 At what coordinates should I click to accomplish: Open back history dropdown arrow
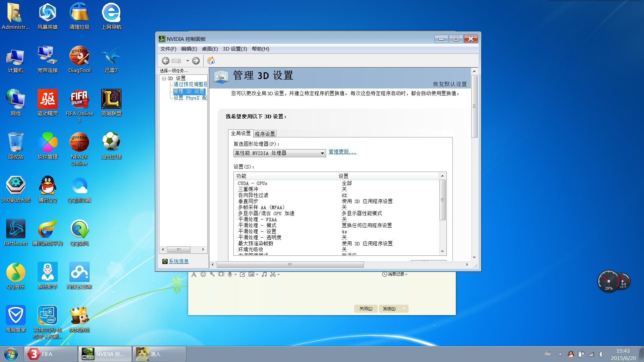(x=187, y=61)
